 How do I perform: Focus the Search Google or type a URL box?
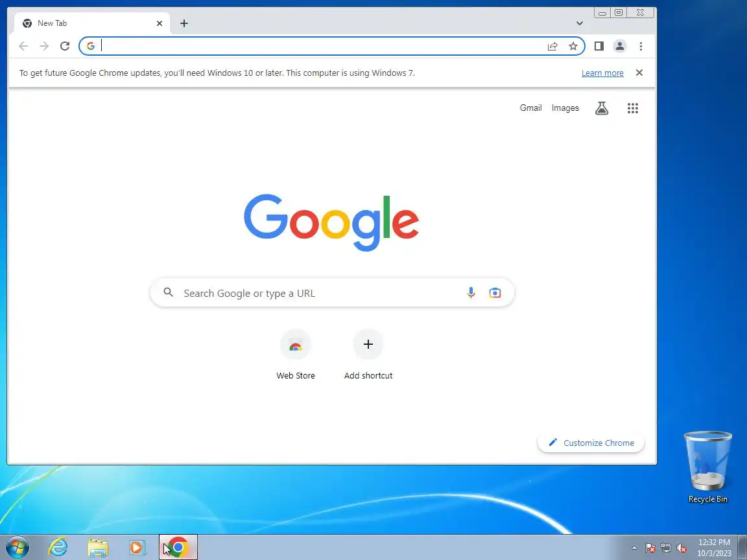[331, 292]
